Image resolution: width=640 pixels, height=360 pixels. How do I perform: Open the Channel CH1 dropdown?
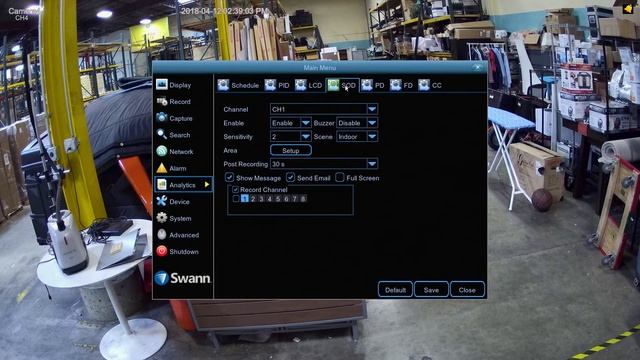(324, 109)
